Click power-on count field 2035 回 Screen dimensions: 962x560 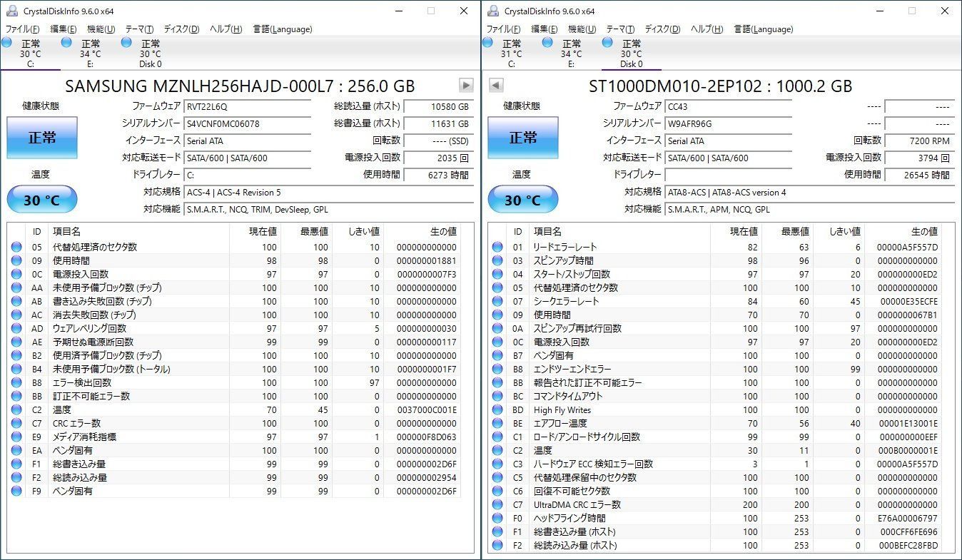(x=438, y=158)
